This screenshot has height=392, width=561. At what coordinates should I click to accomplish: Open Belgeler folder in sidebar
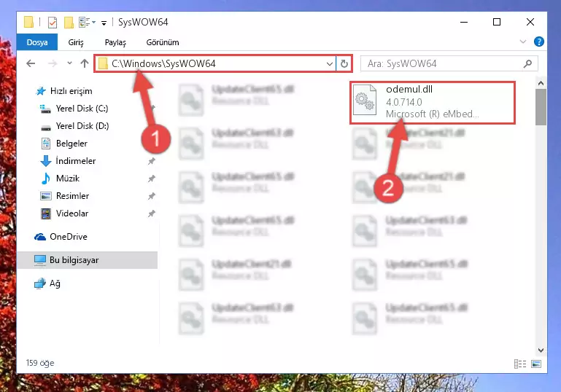coord(71,144)
